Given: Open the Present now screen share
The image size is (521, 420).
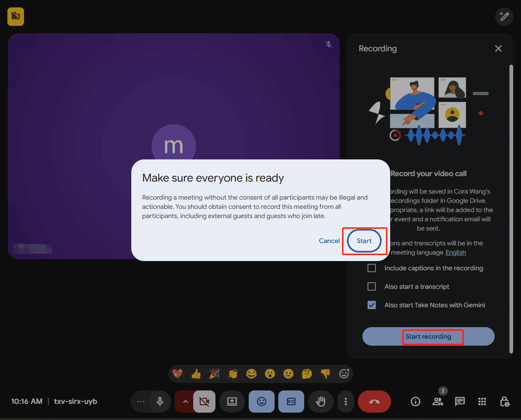Looking at the screenshot, I should [232, 402].
